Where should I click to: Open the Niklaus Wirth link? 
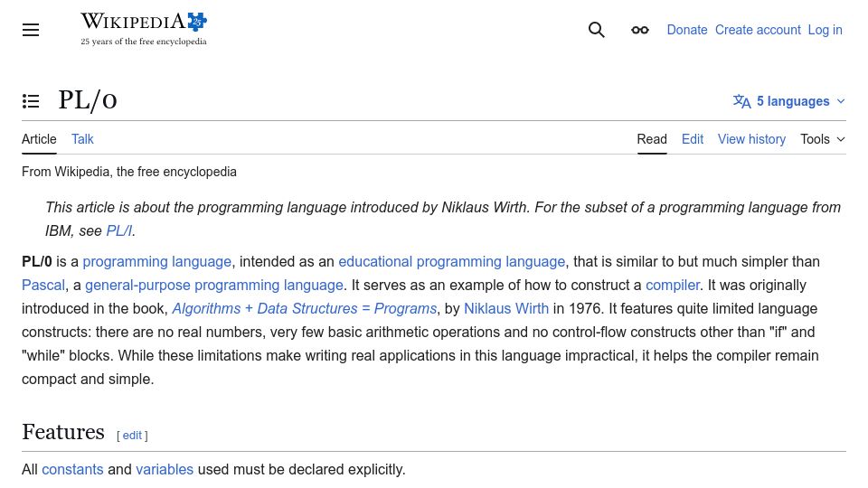506,309
